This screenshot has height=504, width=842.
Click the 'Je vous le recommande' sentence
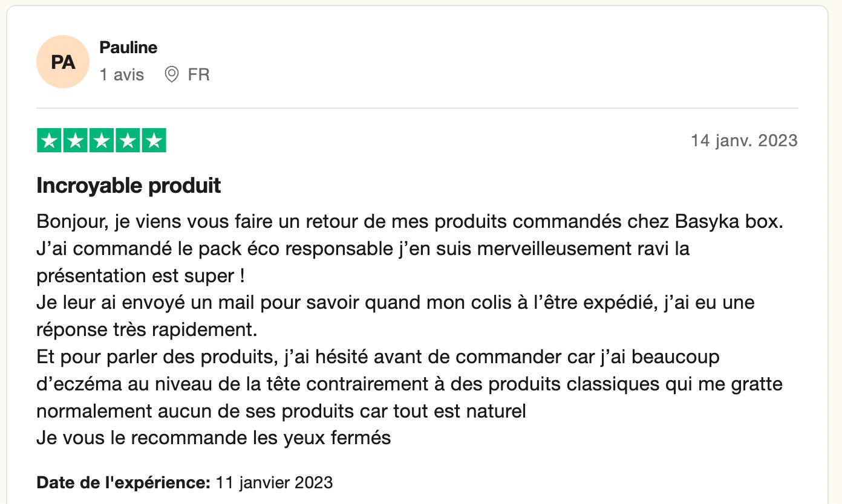click(x=214, y=438)
